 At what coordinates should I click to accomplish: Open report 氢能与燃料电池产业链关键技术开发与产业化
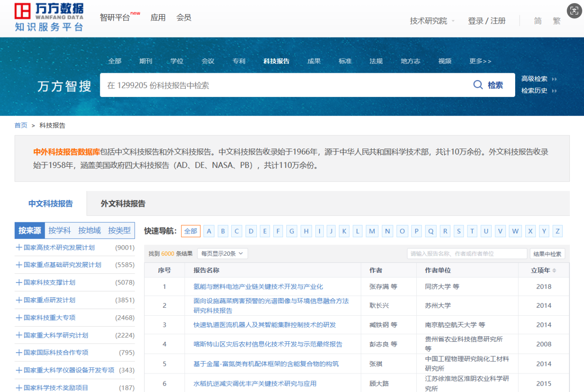[258, 287]
